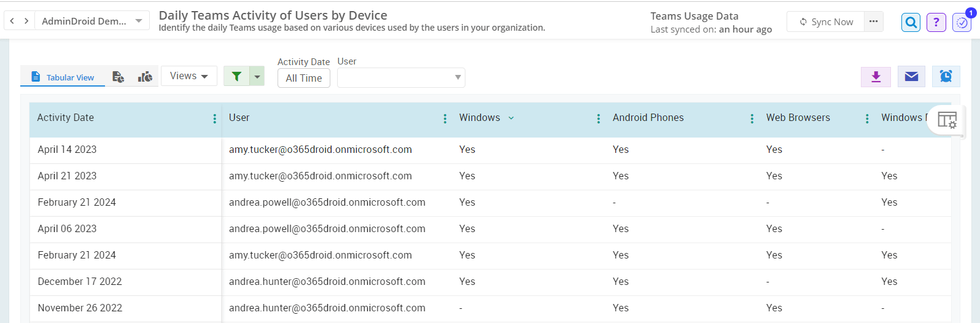Click amy.tucker email in April 14 2023 row
Viewport: 980px width, 323px height.
[321, 150]
